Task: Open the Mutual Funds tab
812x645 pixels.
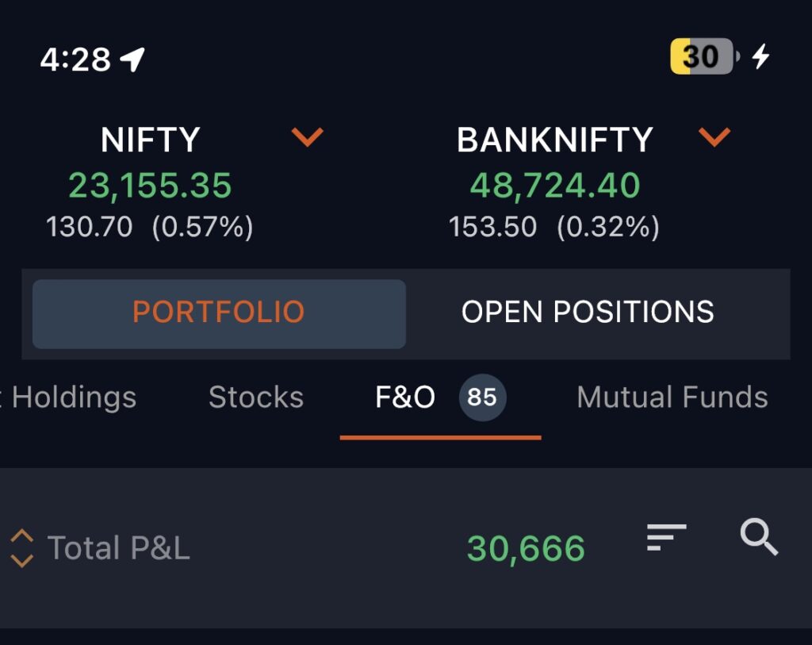Action: pyautogui.click(x=672, y=397)
